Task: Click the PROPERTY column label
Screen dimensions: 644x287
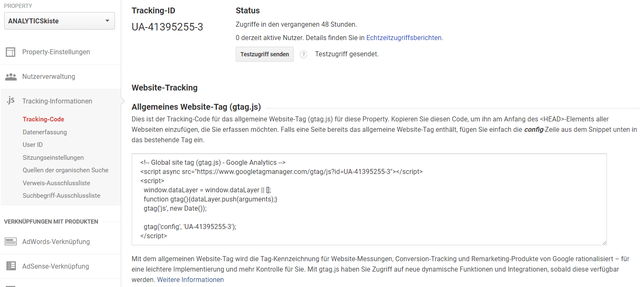Action: [18, 6]
